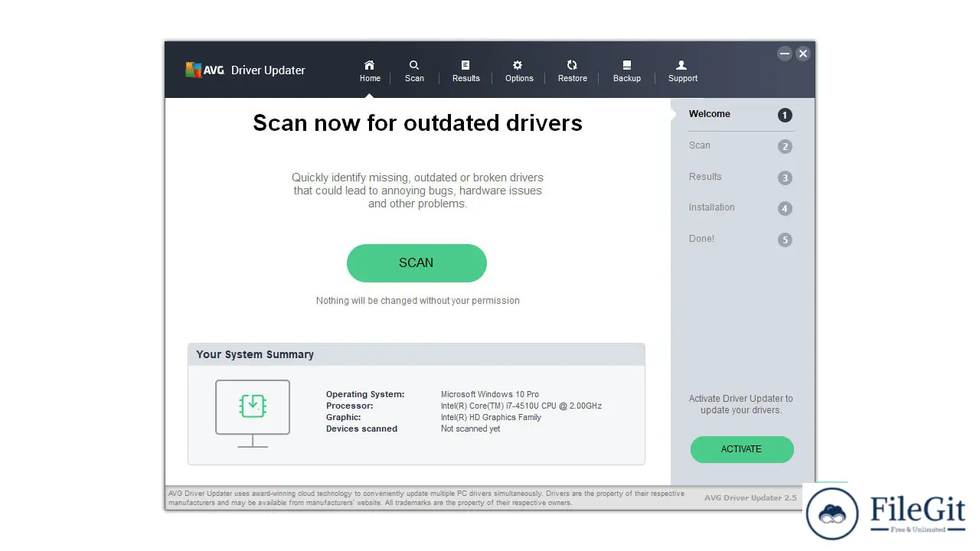Click step number 5 circle
The image size is (980, 551).
click(785, 240)
